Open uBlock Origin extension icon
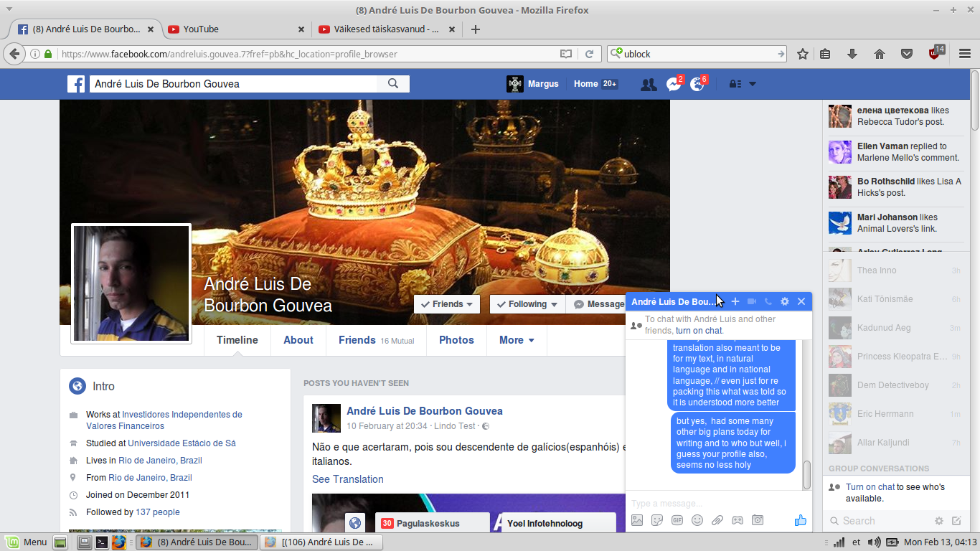This screenshot has width=980, height=551. [935, 53]
